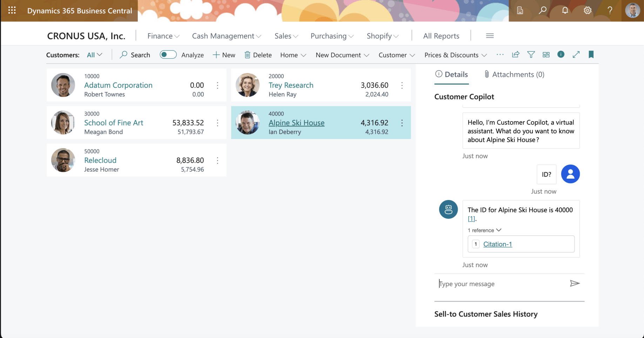Open the filter pane funnel icon

tap(531, 55)
